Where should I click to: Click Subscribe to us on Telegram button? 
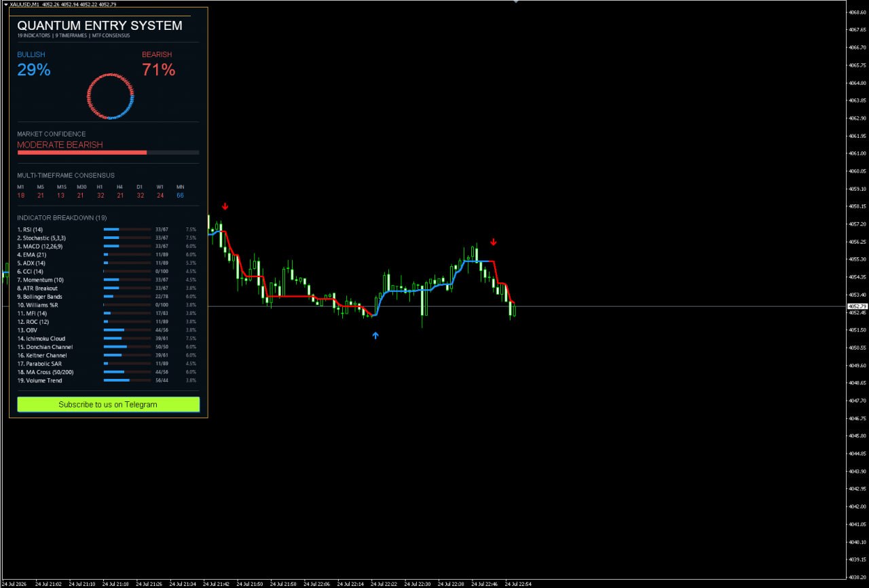(108, 405)
